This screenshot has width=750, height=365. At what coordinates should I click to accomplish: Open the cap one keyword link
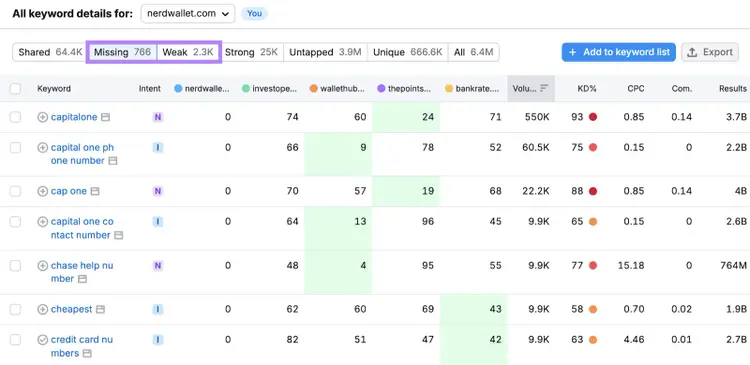click(69, 191)
